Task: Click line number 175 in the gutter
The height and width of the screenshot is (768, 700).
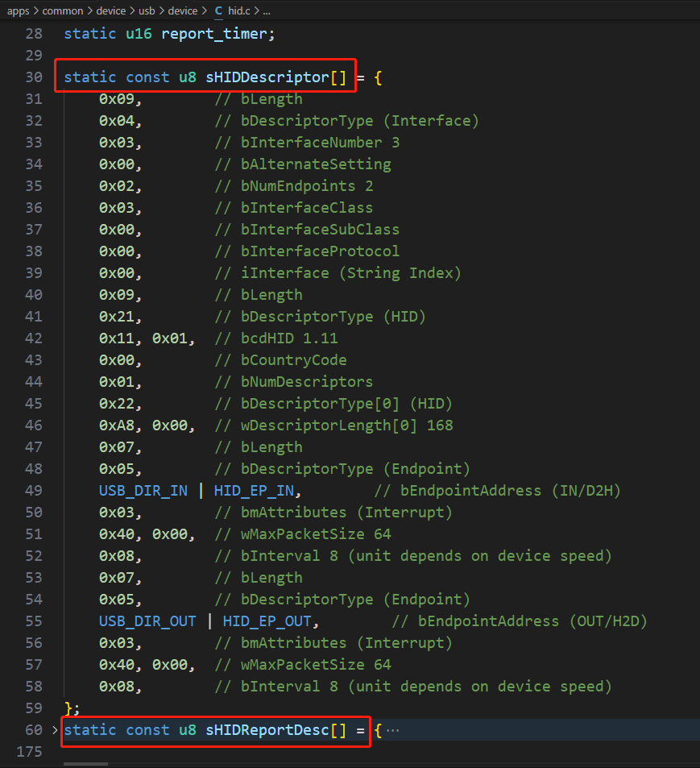Action: point(29,751)
